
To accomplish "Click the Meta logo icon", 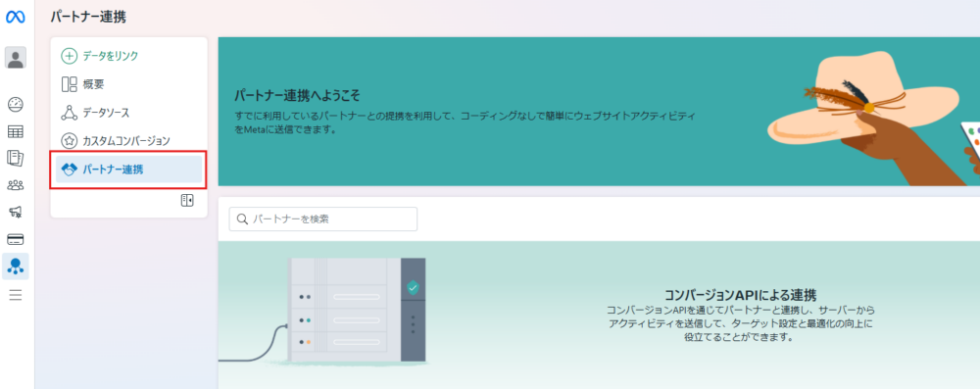I will pyautogui.click(x=15, y=18).
